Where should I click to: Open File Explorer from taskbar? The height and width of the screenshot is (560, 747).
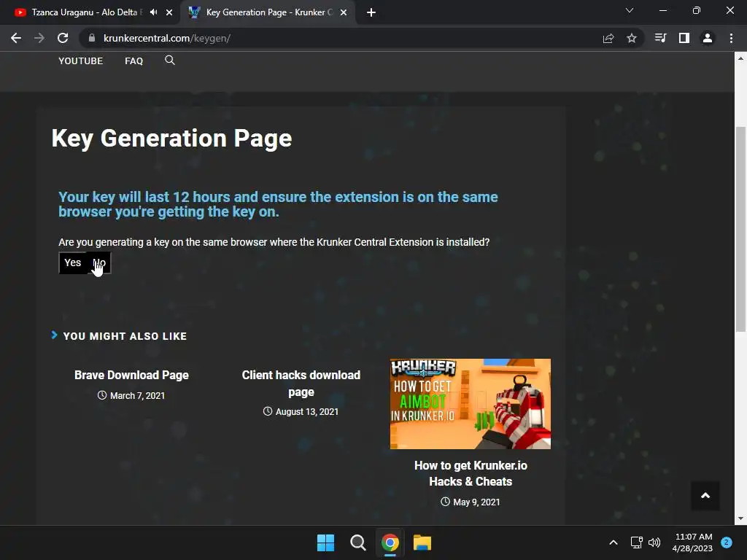coord(422,542)
